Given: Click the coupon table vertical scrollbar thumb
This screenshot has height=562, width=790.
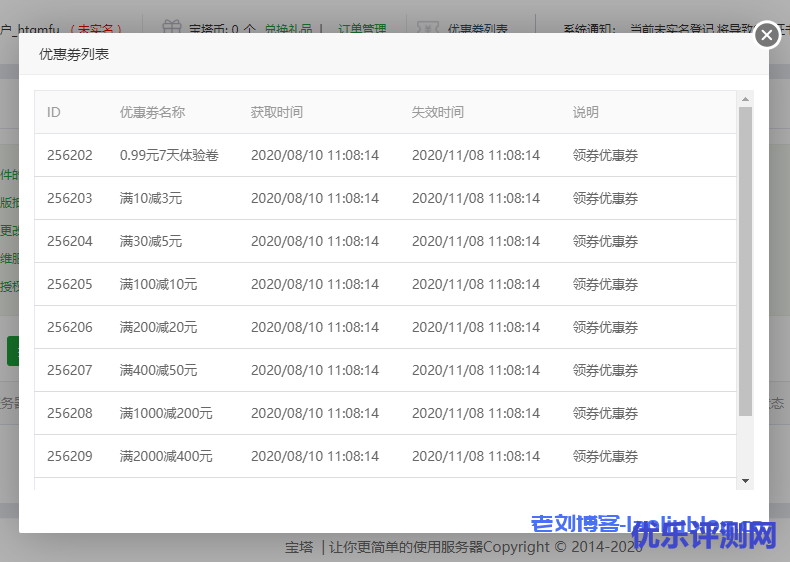Looking at the screenshot, I should click(745, 260).
